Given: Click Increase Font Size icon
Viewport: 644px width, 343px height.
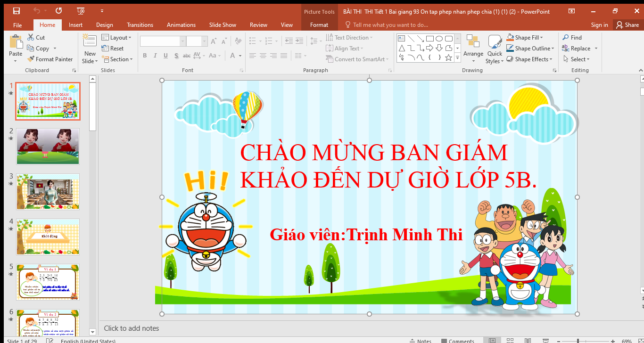Looking at the screenshot, I should click(x=214, y=41).
